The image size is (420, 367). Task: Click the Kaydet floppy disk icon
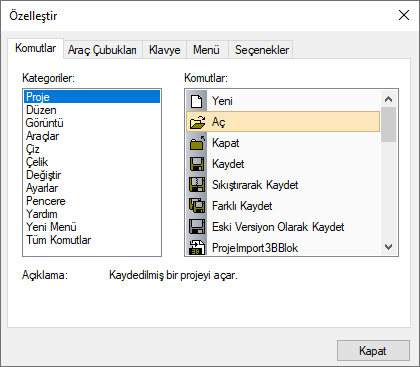pyautogui.click(x=197, y=164)
